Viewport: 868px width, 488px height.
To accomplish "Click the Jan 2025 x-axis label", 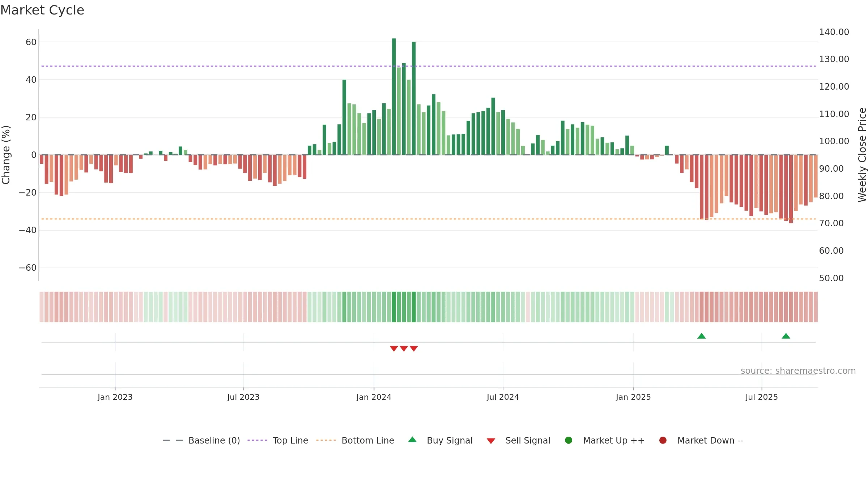I will click(633, 397).
